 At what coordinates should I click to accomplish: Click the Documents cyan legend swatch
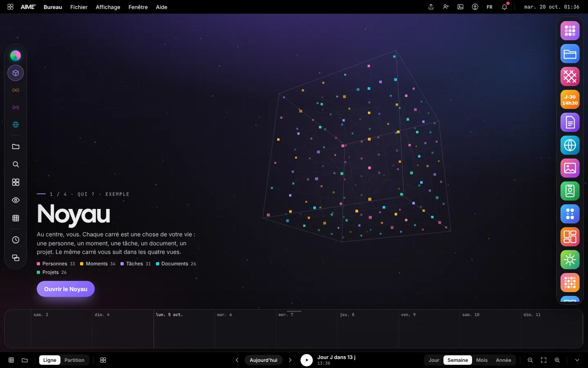coord(158,264)
